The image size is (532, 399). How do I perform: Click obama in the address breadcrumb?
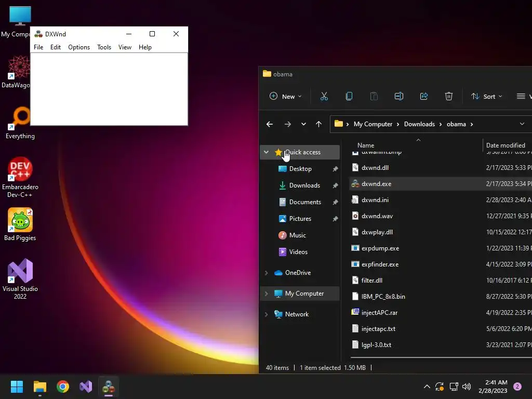[456, 124]
